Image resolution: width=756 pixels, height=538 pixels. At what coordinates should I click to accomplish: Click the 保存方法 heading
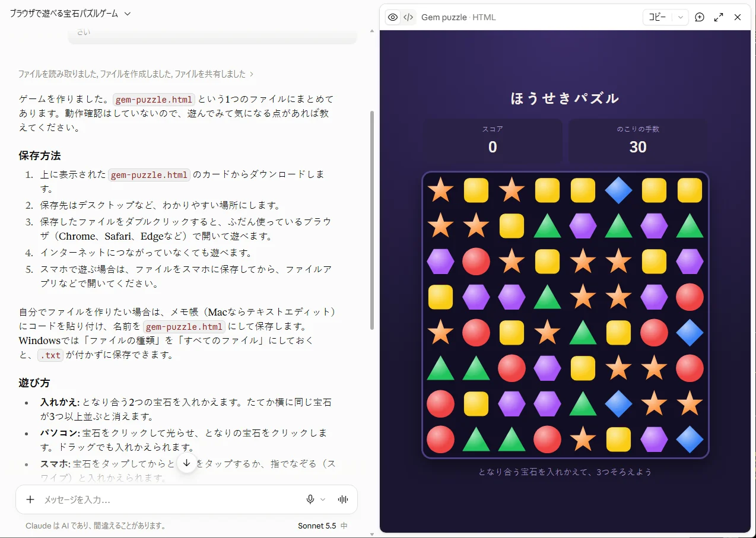pyautogui.click(x=40, y=155)
